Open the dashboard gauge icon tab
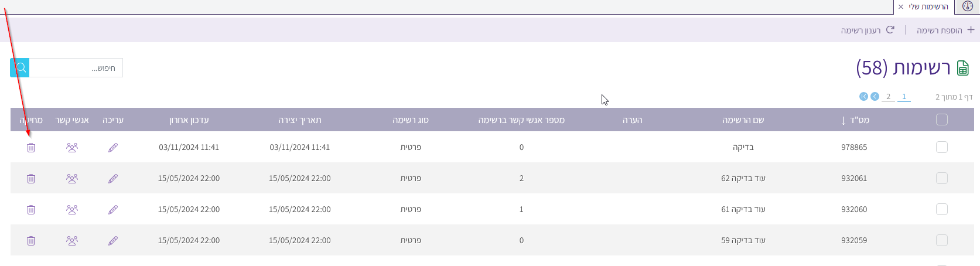This screenshot has height=266, width=980. [x=967, y=6]
